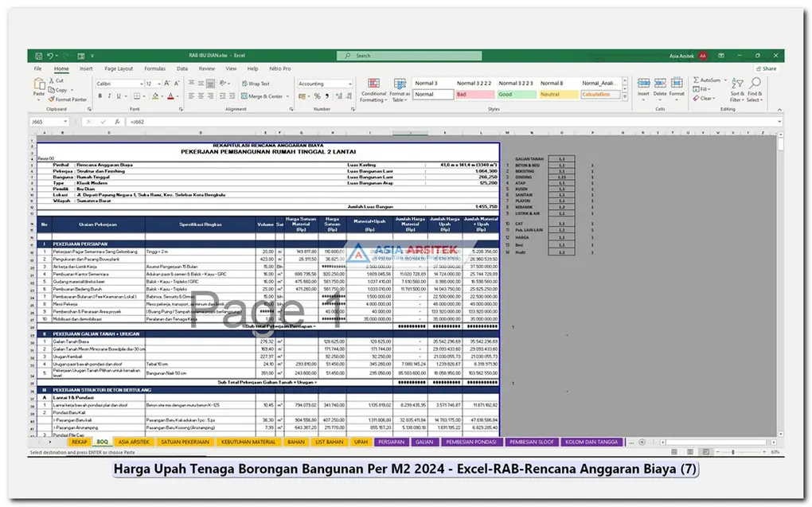The image size is (812, 507).
Task: Select Top Align icon
Action: pyautogui.click(x=192, y=84)
